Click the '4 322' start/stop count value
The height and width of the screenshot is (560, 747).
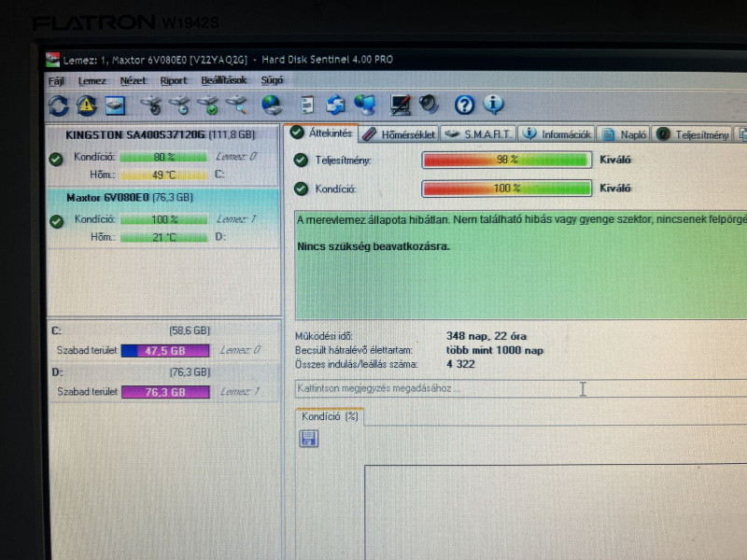pos(460,364)
